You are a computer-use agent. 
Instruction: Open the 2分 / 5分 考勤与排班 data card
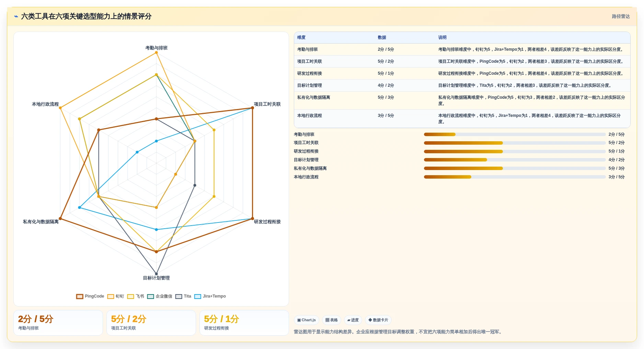pyautogui.click(x=58, y=323)
